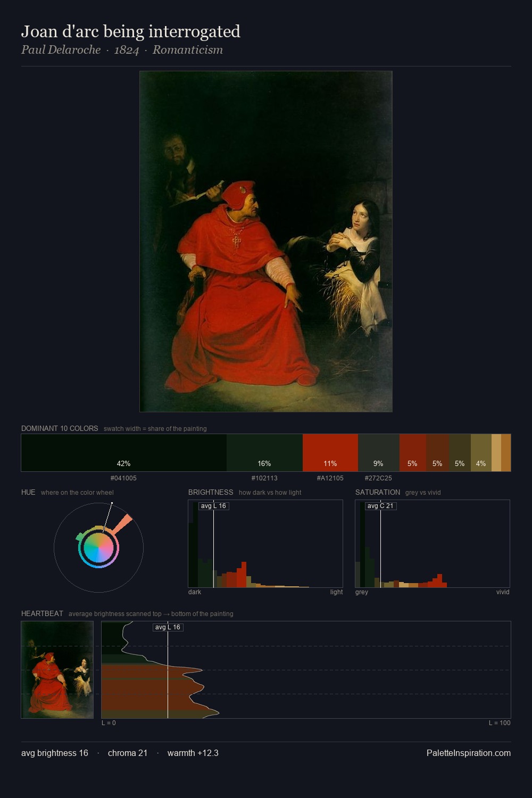Click the "vivid" axis label
The width and height of the screenshot is (532, 798).
click(x=503, y=592)
